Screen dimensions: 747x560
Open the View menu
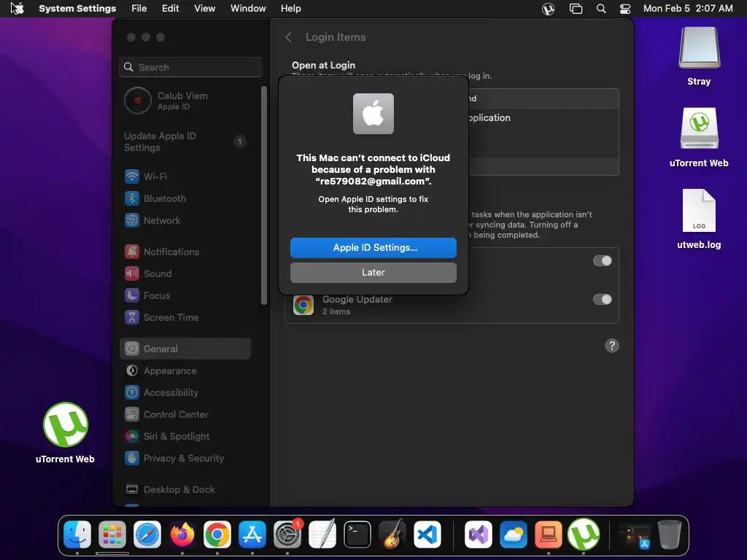pos(204,9)
